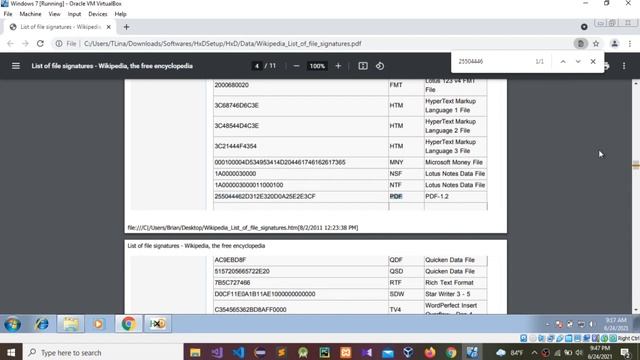
Task: Zoom in with the plus button
Action: 338,66
